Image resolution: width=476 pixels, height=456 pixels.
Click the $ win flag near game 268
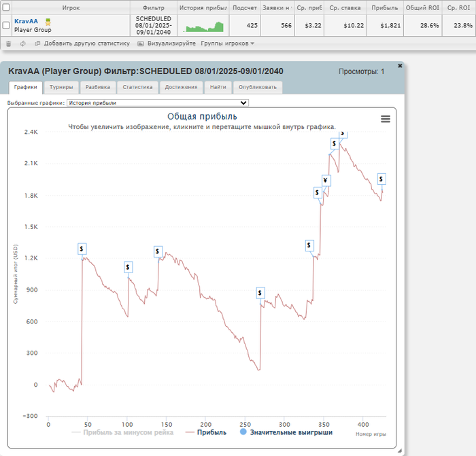(x=260, y=293)
